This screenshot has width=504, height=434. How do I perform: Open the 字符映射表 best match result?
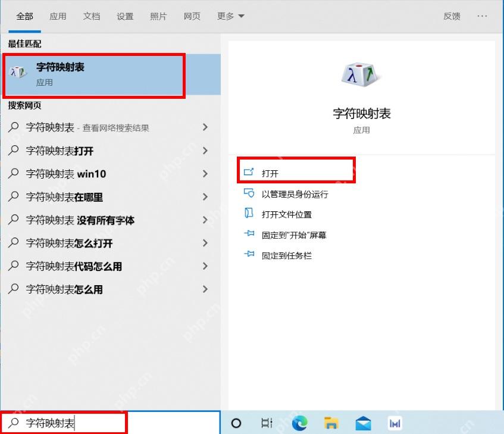111,74
